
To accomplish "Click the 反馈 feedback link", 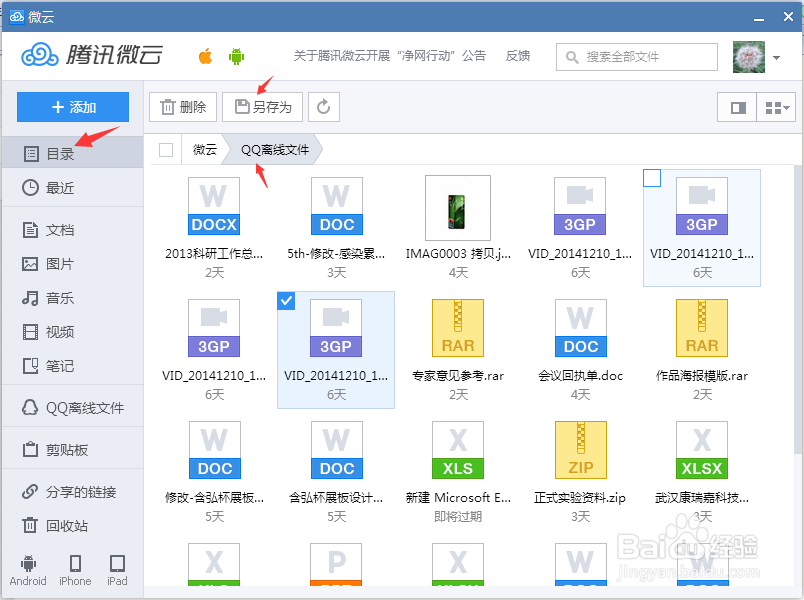I will click(517, 55).
